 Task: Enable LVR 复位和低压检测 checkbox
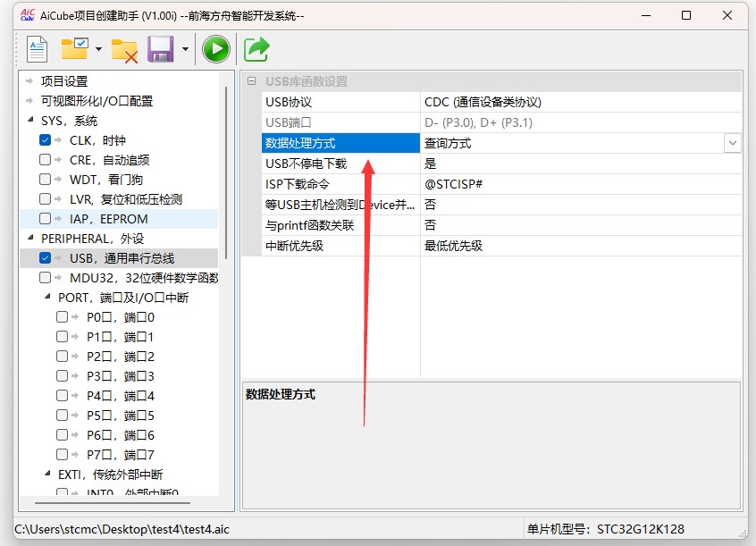coord(45,199)
